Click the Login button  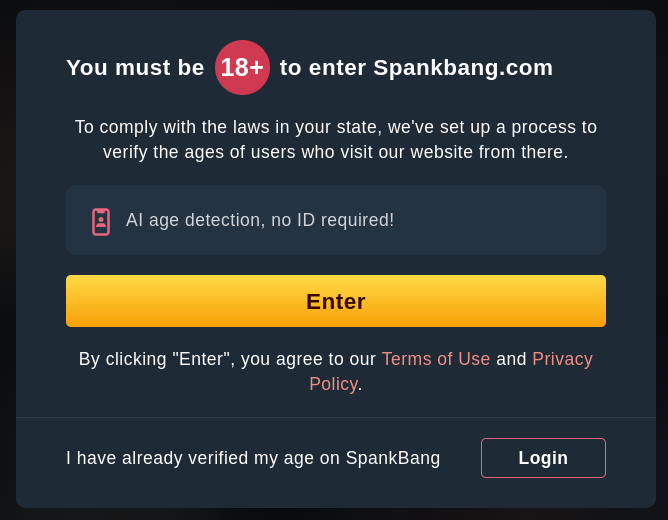click(543, 458)
